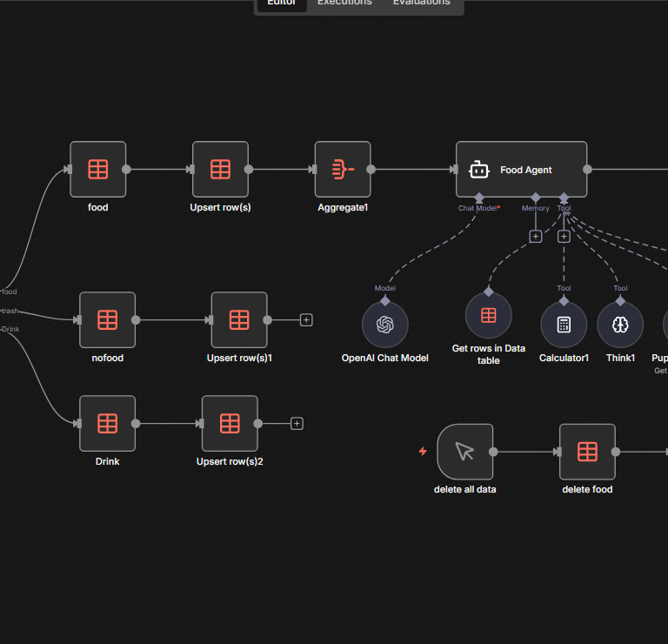
Task: Switch to the Evaluations tab
Action: point(421,3)
